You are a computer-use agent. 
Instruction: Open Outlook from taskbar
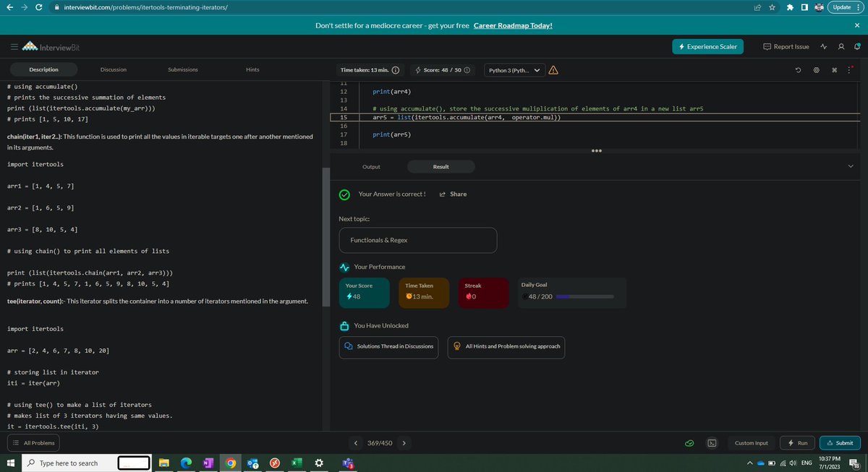(252, 463)
